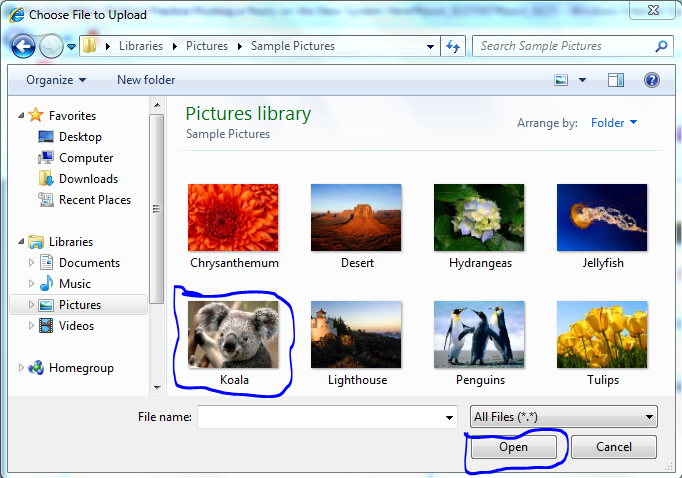Click the Back navigation arrow button
Image resolution: width=682 pixels, height=478 pixels.
[24, 46]
